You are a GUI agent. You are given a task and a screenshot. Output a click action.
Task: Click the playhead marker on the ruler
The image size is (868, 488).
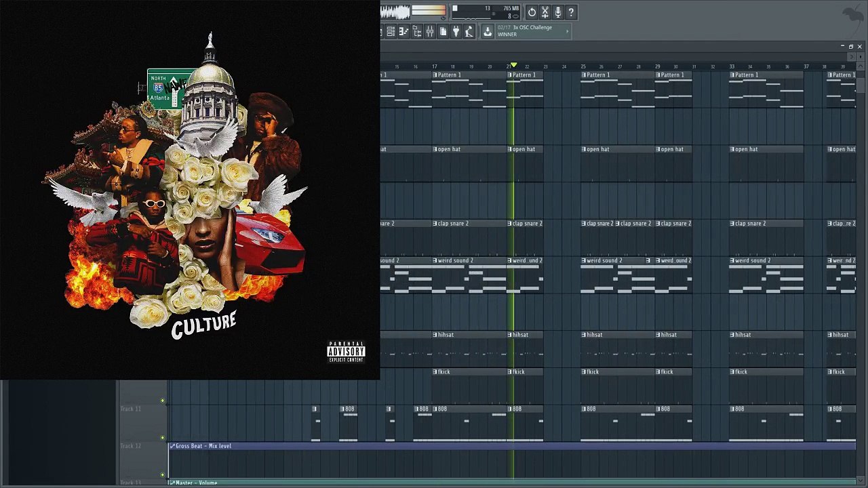point(513,65)
